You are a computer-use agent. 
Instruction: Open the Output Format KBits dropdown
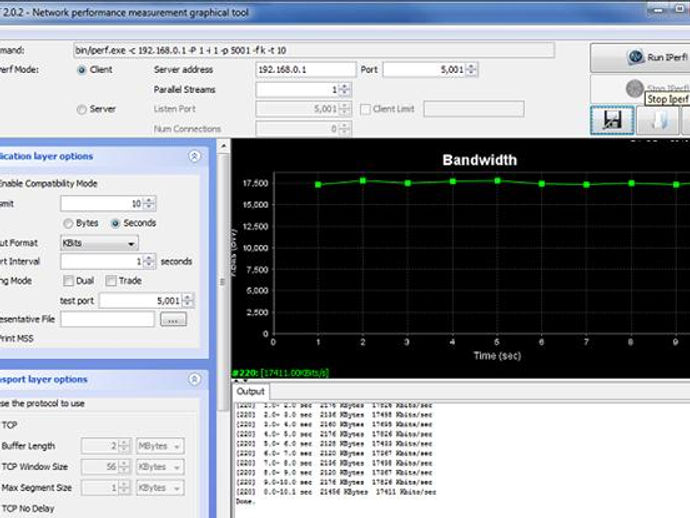(x=99, y=243)
